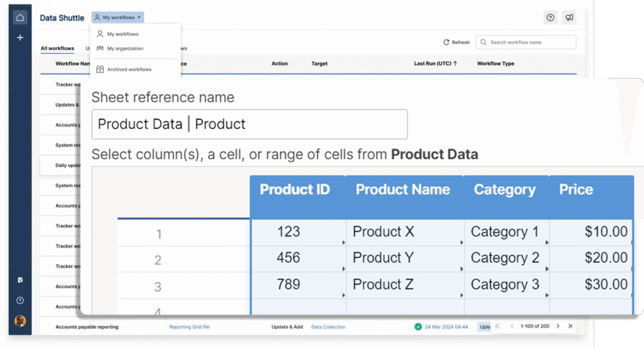Select the $30.00 price cell
644x348 pixels.
(x=591, y=284)
